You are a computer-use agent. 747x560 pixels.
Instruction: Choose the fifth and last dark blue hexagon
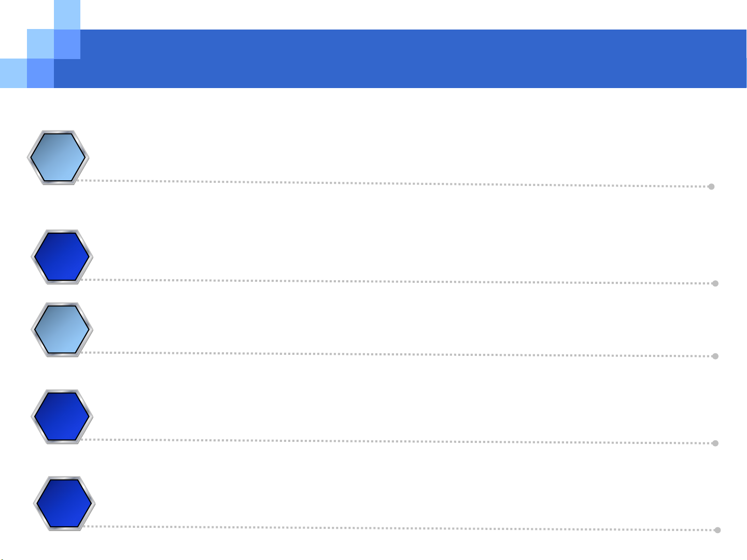(65, 504)
